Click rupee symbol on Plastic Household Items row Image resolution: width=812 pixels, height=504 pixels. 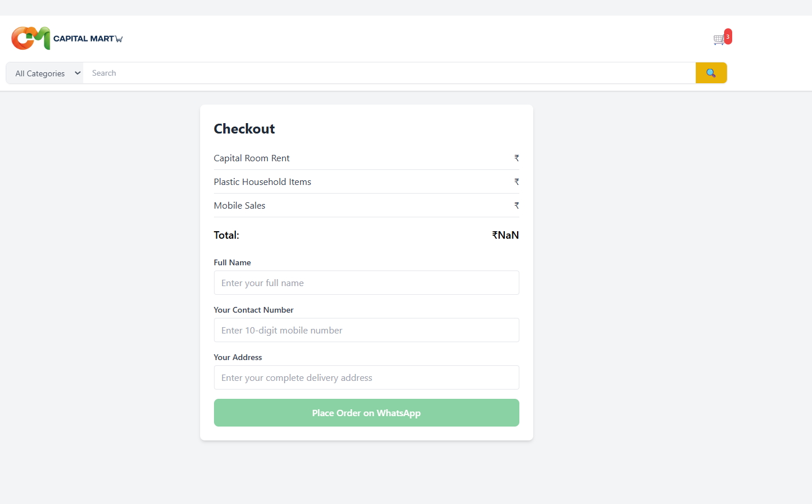[x=516, y=181]
